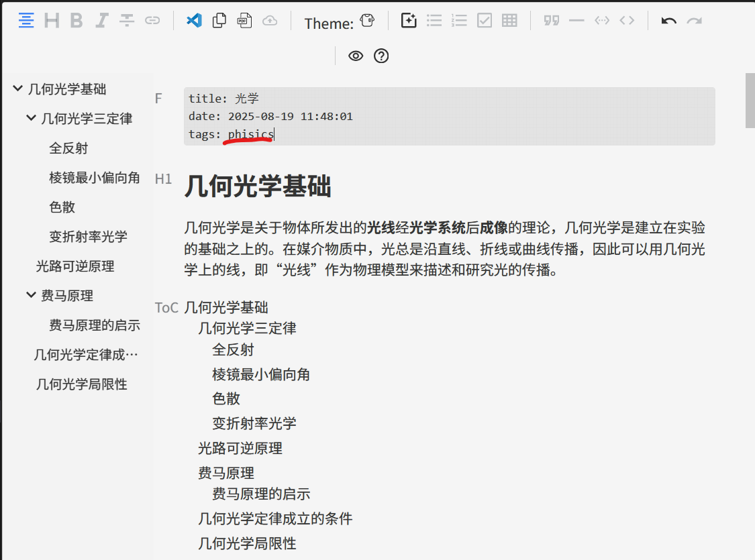The height and width of the screenshot is (560, 755).
Task: Click the copy document icon
Action: pos(219,21)
